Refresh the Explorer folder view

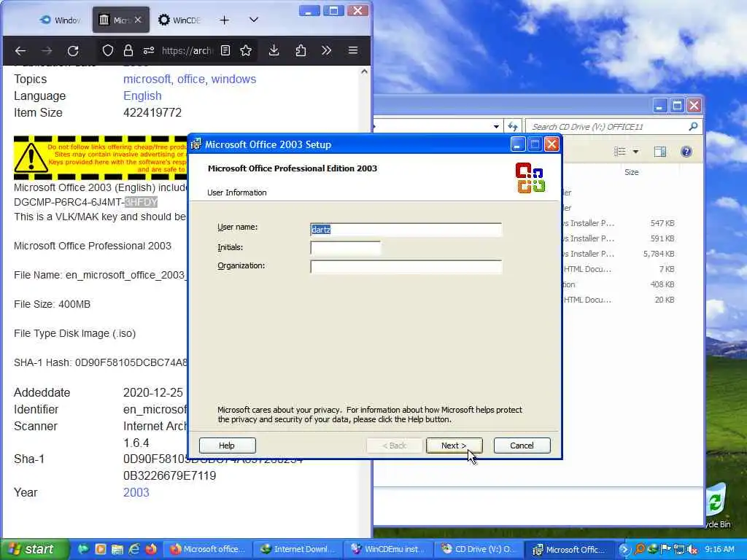coord(513,127)
